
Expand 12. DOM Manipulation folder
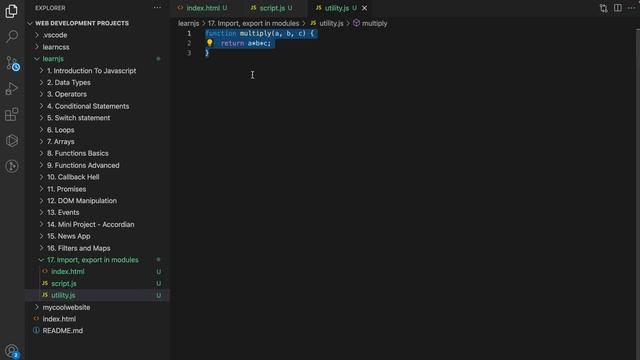click(82, 201)
